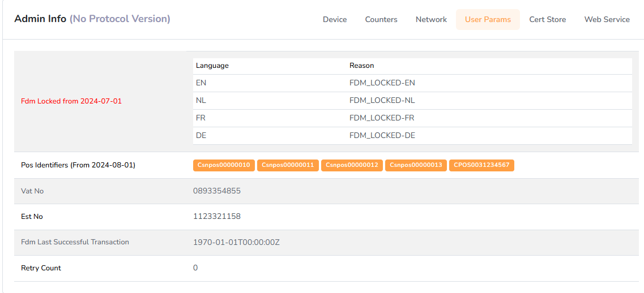The height and width of the screenshot is (293, 644).
Task: Go to the Web Service tab
Action: [607, 19]
